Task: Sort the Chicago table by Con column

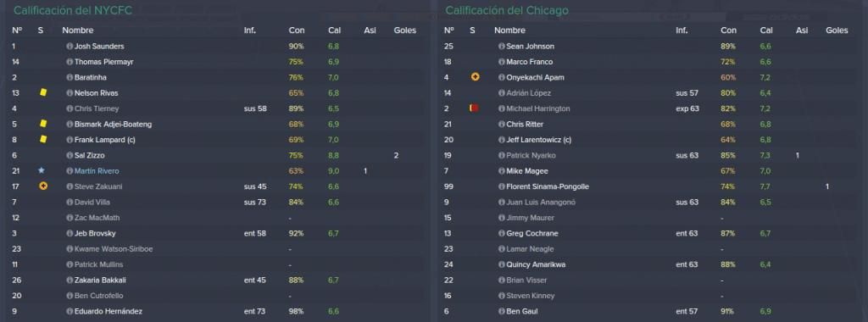Action: [x=728, y=31]
